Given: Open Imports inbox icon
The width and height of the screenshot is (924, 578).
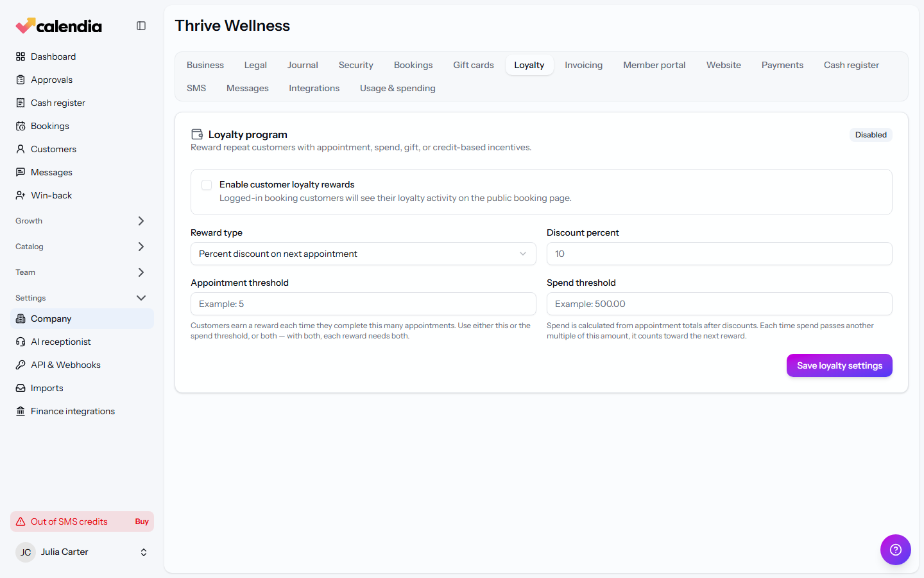Looking at the screenshot, I should point(21,388).
